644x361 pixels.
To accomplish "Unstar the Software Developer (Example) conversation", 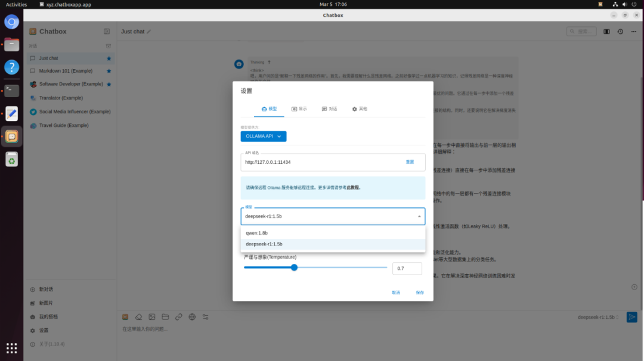I will 109,84.
